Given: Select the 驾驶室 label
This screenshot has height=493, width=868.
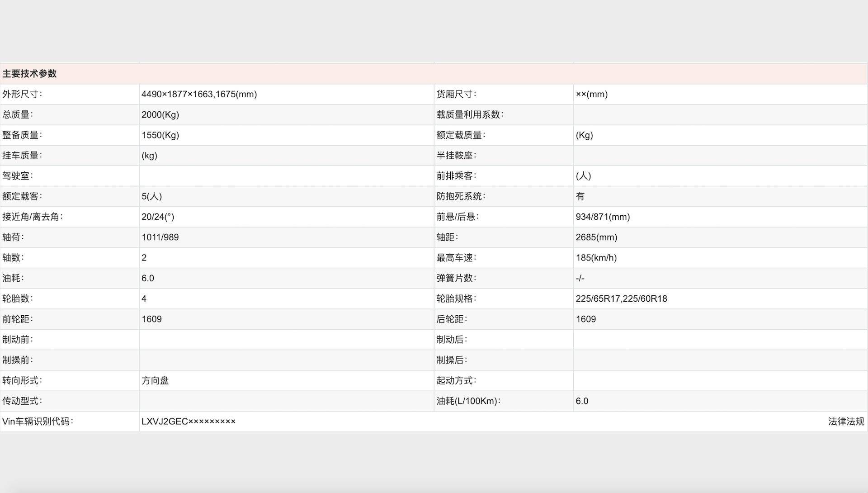Looking at the screenshot, I should pos(18,175).
